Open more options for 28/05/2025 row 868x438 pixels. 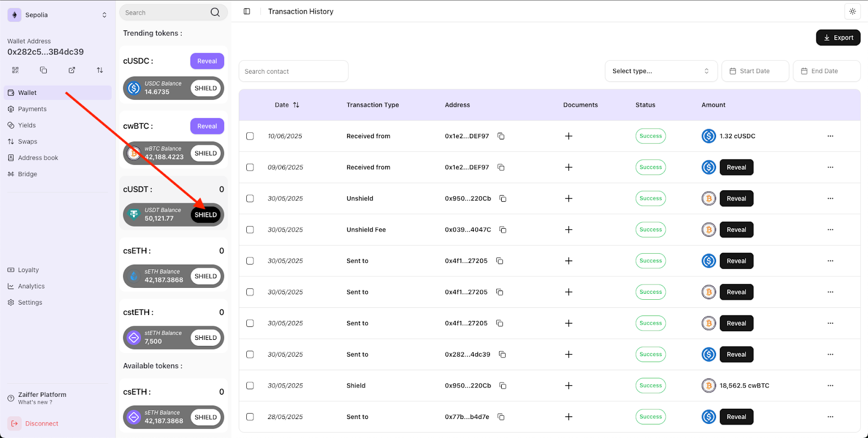click(x=830, y=417)
